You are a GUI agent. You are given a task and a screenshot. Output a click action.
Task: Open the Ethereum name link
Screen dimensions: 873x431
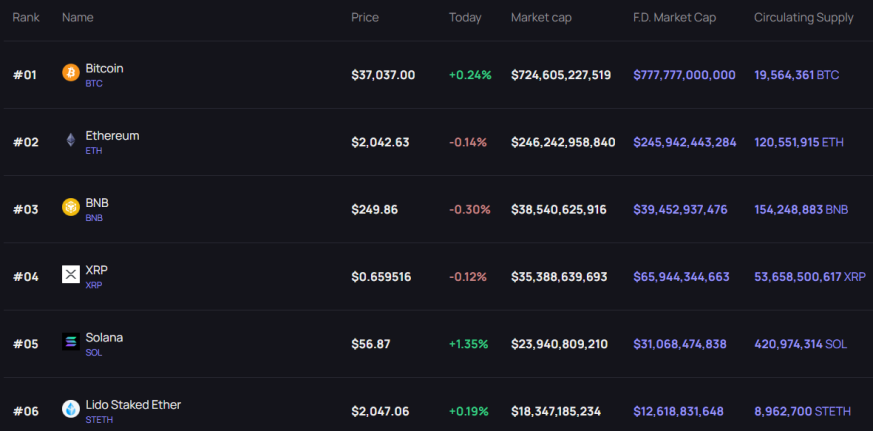(x=112, y=136)
